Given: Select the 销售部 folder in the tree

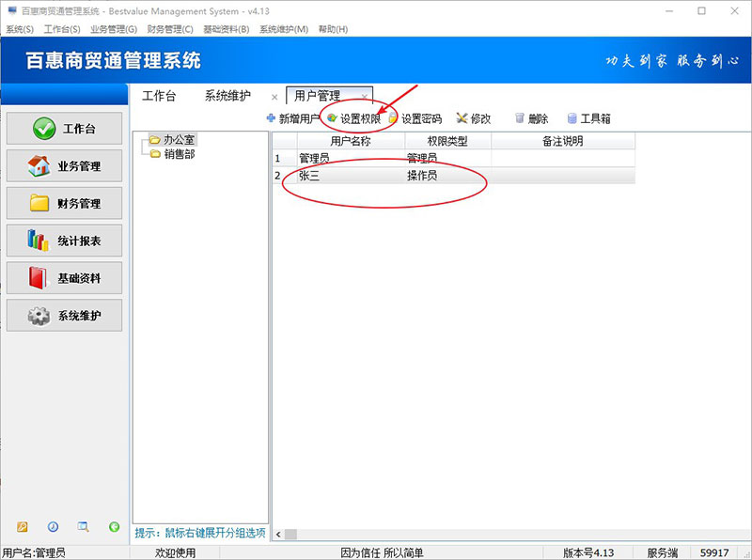Looking at the screenshot, I should tap(172, 154).
